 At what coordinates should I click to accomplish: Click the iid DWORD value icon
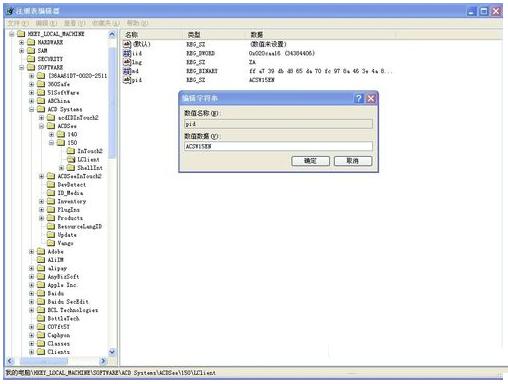[x=127, y=53]
